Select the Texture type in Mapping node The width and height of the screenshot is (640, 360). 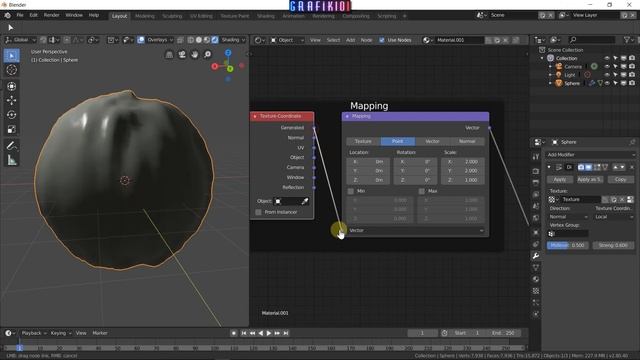click(x=363, y=141)
